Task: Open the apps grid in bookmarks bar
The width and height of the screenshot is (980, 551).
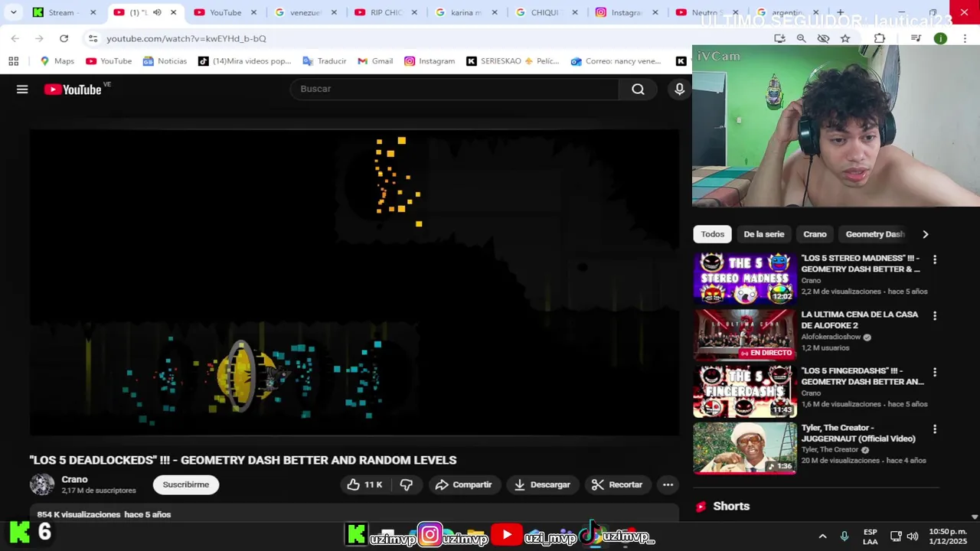Action: [x=13, y=61]
